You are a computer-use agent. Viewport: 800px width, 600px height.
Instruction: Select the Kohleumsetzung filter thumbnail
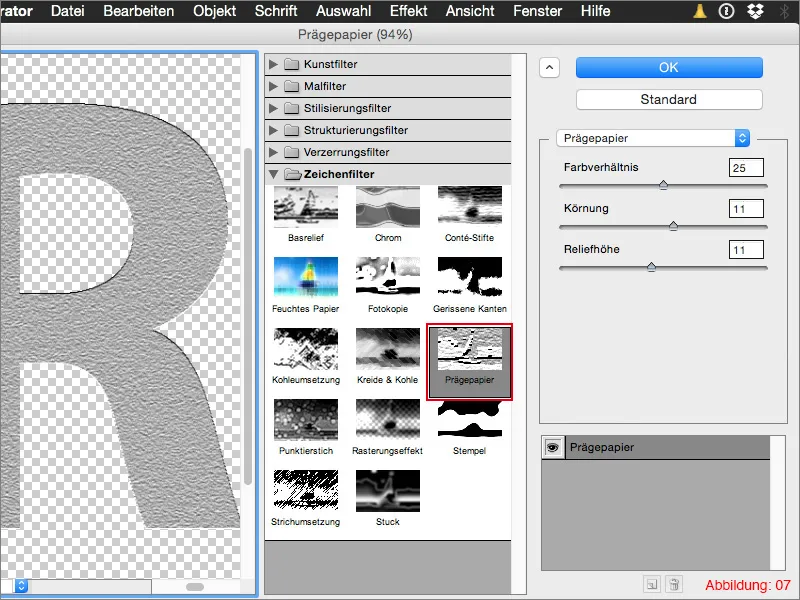[x=306, y=348]
